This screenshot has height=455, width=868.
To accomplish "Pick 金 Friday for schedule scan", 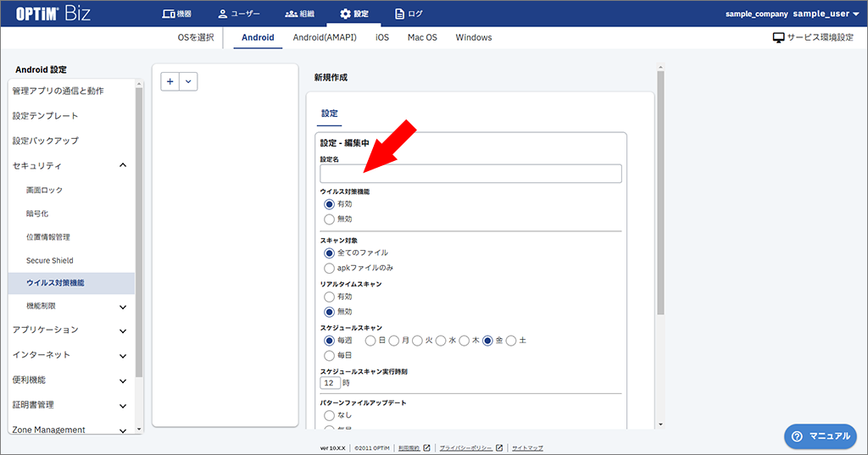I will click(x=487, y=341).
